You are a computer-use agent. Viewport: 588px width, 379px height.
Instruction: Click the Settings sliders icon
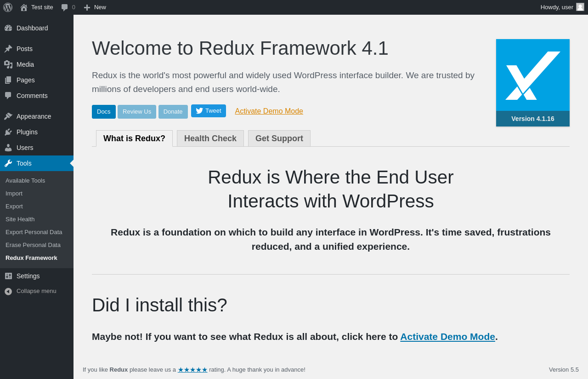click(x=8, y=276)
